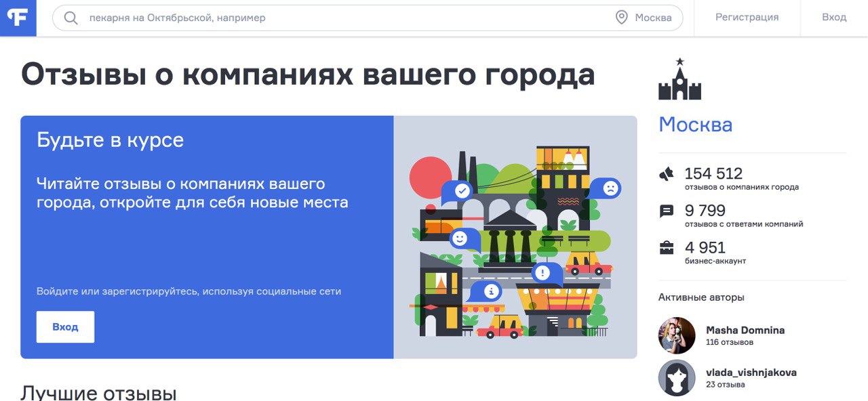
Task: Click the 'Лучшие отзывы' heading
Action: [x=98, y=392]
